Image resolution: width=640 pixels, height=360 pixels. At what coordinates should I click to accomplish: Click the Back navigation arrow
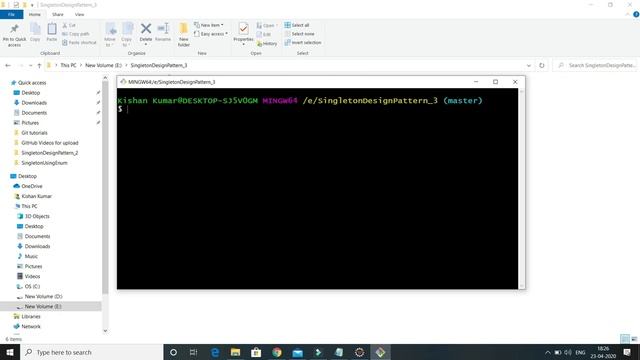pos(8,65)
